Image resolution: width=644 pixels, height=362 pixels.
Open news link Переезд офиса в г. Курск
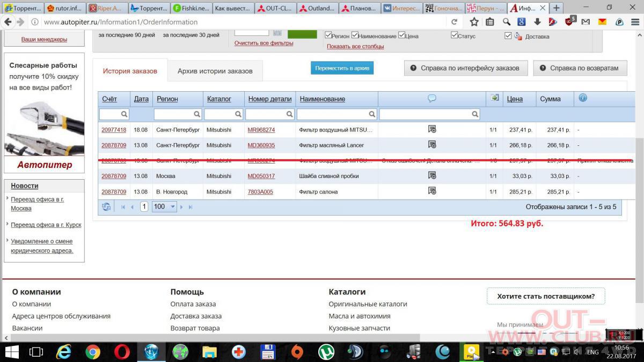46,225
